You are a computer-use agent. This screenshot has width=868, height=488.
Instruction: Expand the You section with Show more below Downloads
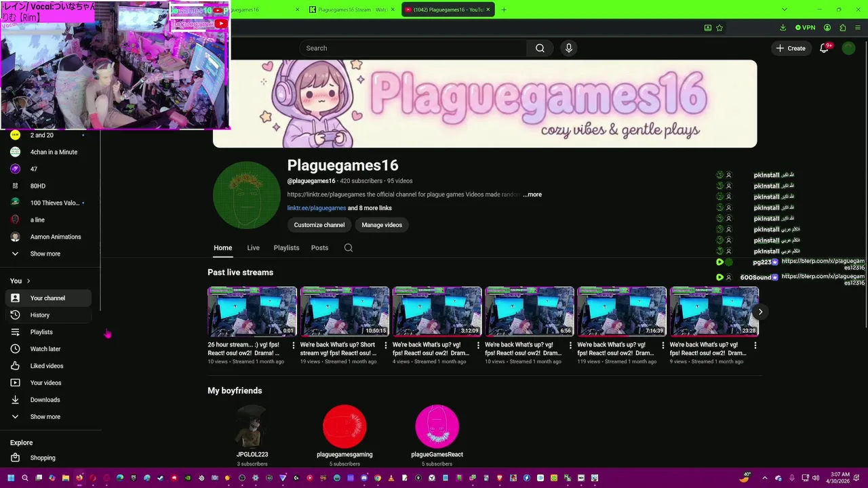pyautogui.click(x=47, y=417)
